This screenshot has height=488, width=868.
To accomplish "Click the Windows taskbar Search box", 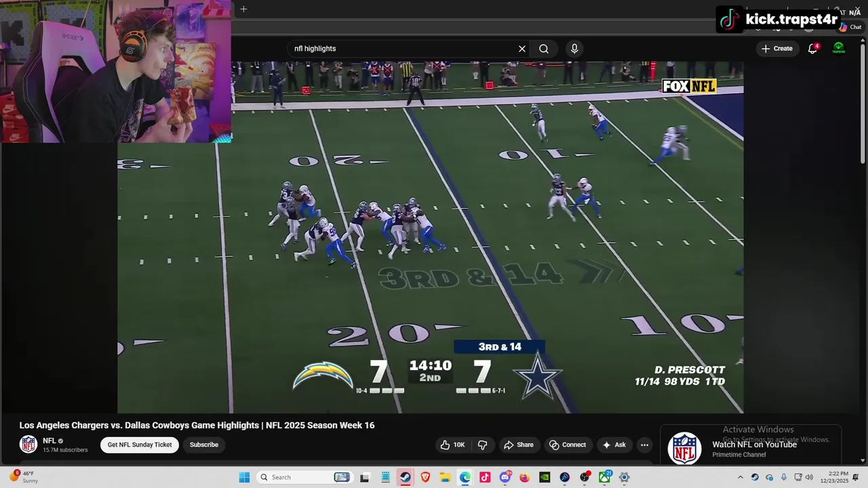I will tap(304, 477).
